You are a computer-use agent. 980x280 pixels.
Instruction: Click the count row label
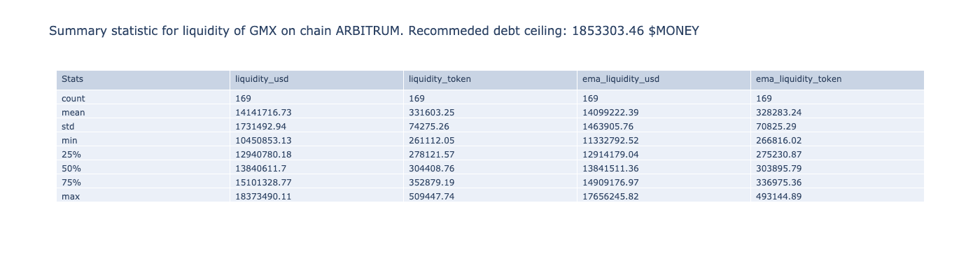coord(73,99)
